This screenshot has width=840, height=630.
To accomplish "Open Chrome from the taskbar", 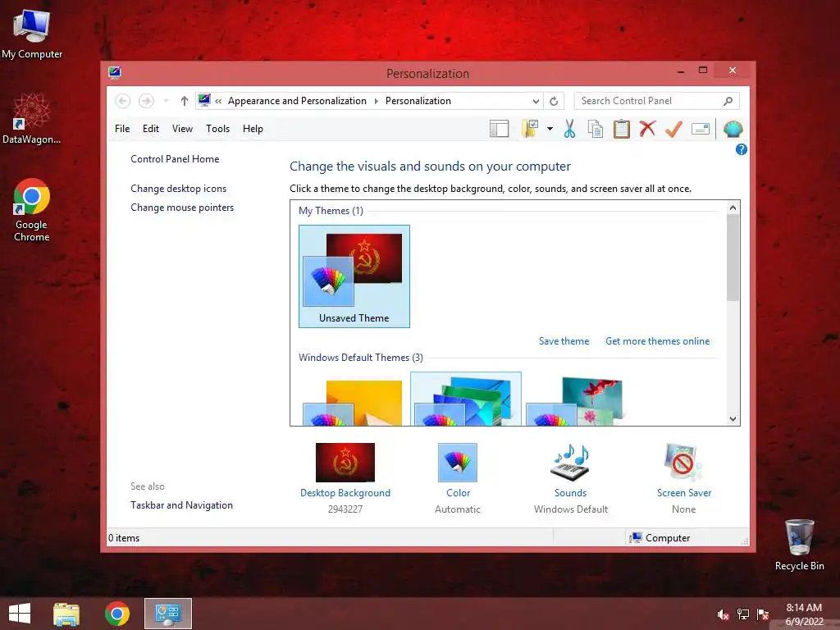I will [117, 614].
